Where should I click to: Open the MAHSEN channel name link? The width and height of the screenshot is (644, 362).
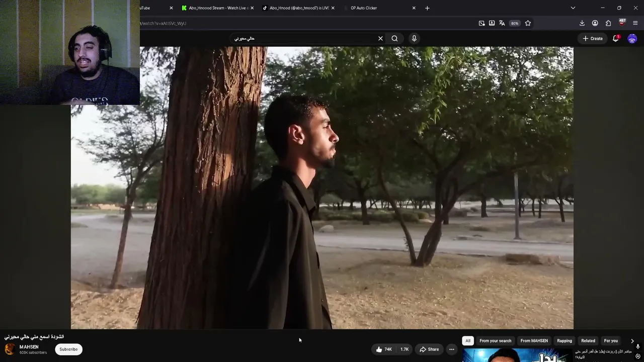tap(29, 347)
